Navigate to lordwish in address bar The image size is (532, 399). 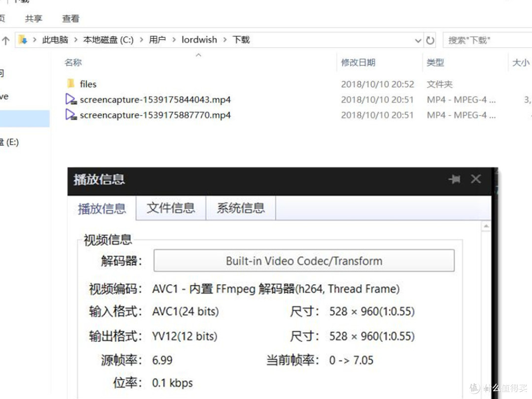(199, 40)
